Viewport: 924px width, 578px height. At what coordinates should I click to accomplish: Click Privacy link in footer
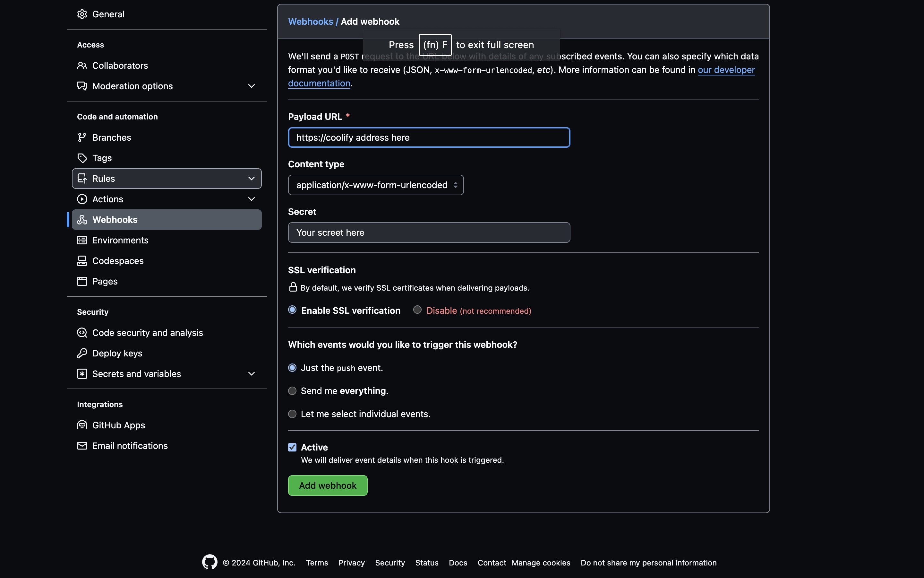tap(351, 563)
